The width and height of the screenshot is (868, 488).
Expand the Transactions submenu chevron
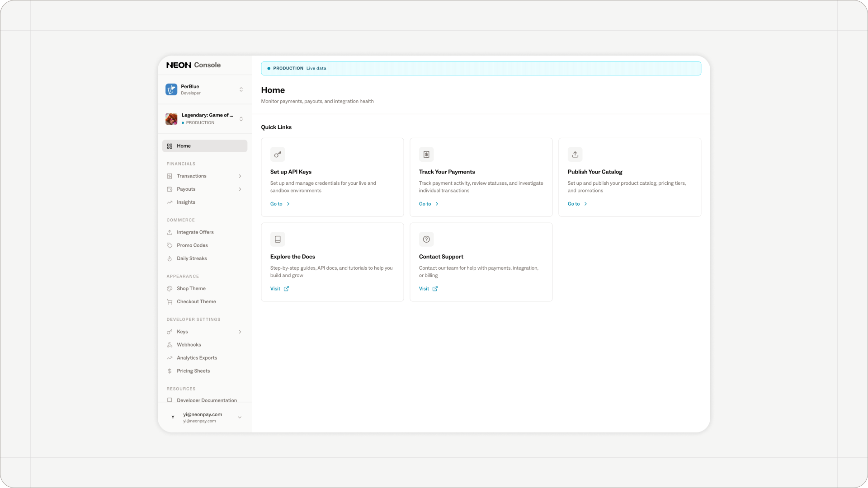click(x=240, y=176)
